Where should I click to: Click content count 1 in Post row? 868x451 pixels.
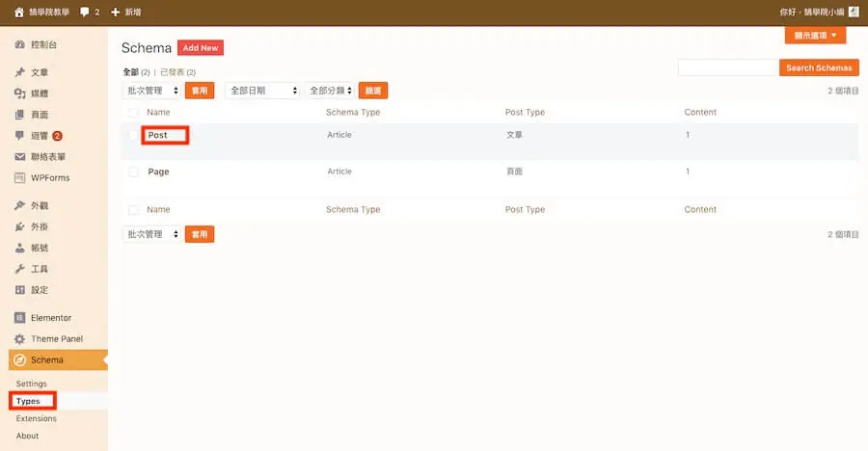[688, 135]
